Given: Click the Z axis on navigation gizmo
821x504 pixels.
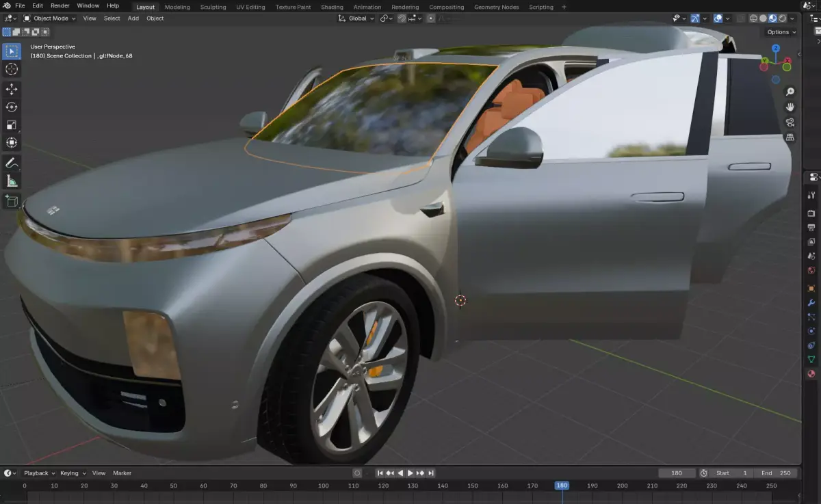Looking at the screenshot, I should (776, 49).
